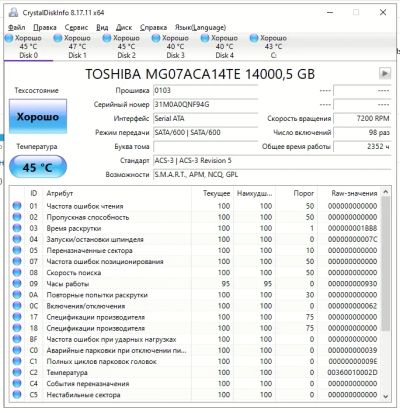This screenshot has height=413, width=400.
Task: Click status dot of attribute 0C
Action: click(x=17, y=306)
